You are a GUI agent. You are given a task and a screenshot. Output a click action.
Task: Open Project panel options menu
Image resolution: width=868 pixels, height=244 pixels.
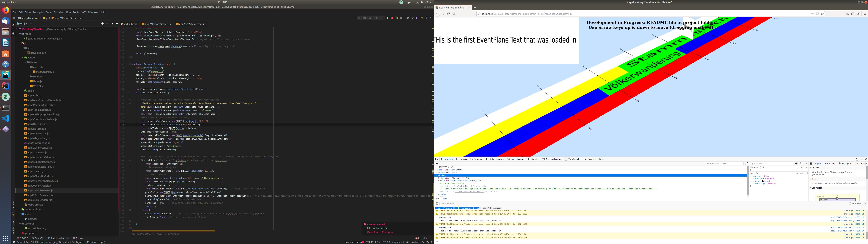pyautogui.click(x=113, y=24)
